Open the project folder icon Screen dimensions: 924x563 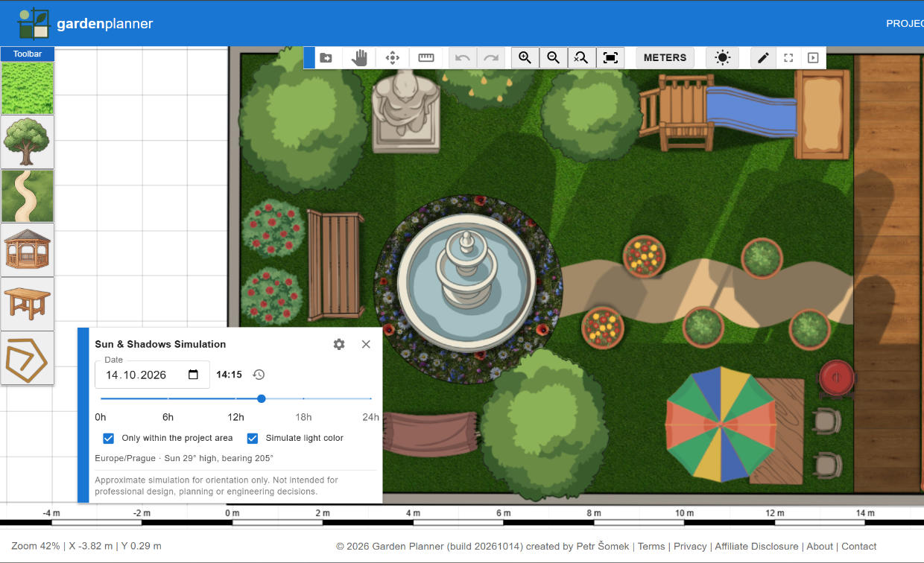(x=326, y=58)
